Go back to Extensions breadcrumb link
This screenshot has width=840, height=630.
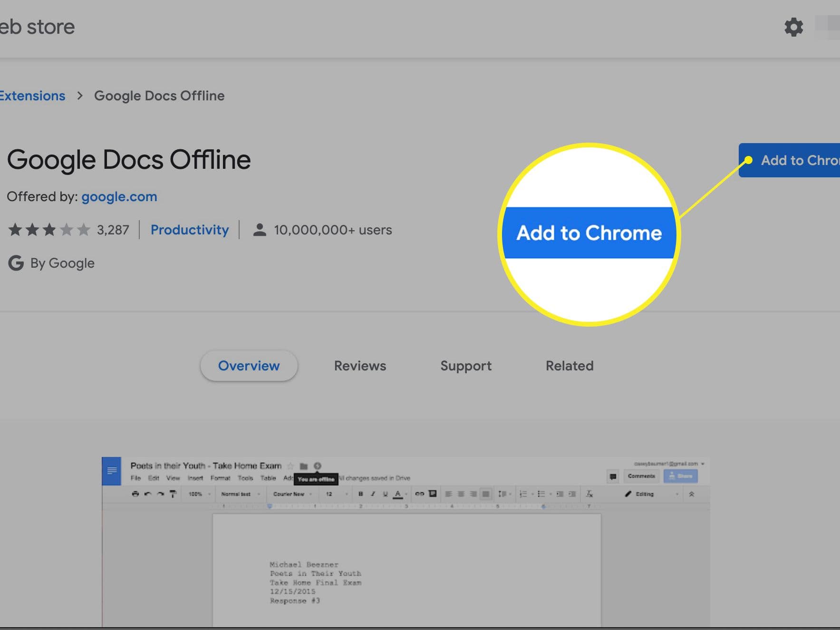point(32,96)
